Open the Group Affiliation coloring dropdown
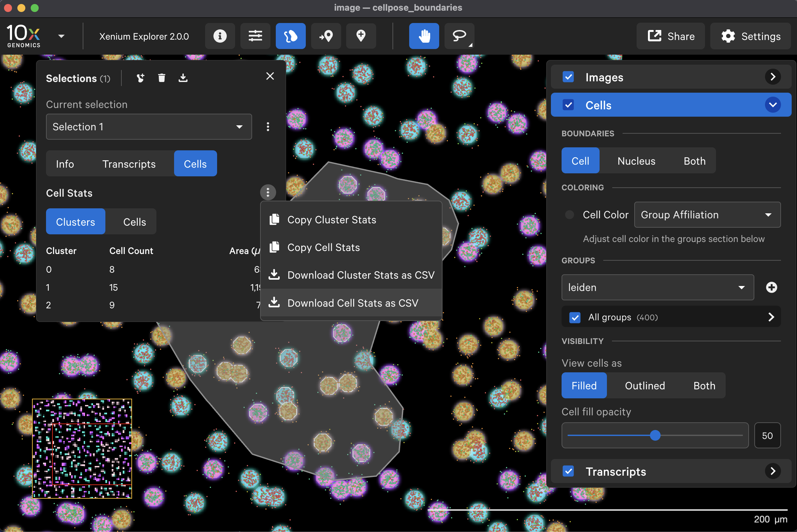This screenshot has width=797, height=532. (707, 215)
